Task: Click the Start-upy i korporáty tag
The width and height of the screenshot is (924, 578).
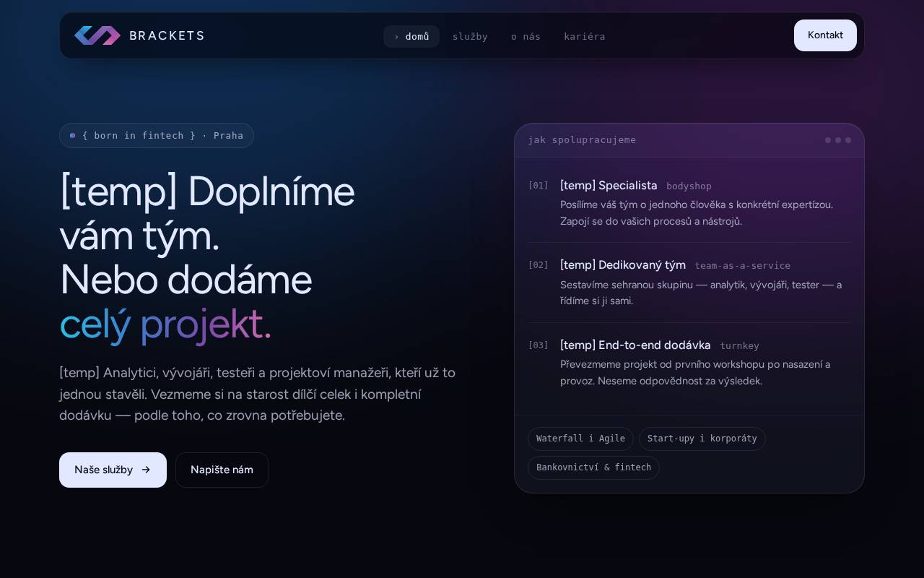Action: coord(702,439)
